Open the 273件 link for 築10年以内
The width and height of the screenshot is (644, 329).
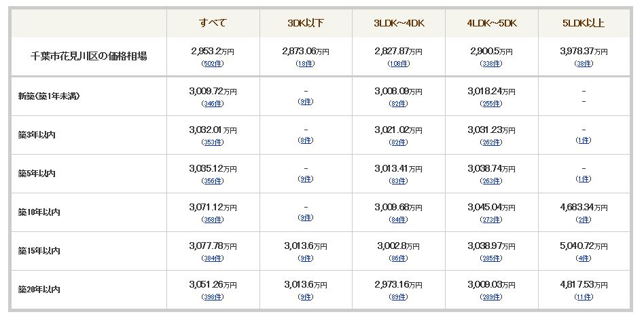tap(491, 220)
